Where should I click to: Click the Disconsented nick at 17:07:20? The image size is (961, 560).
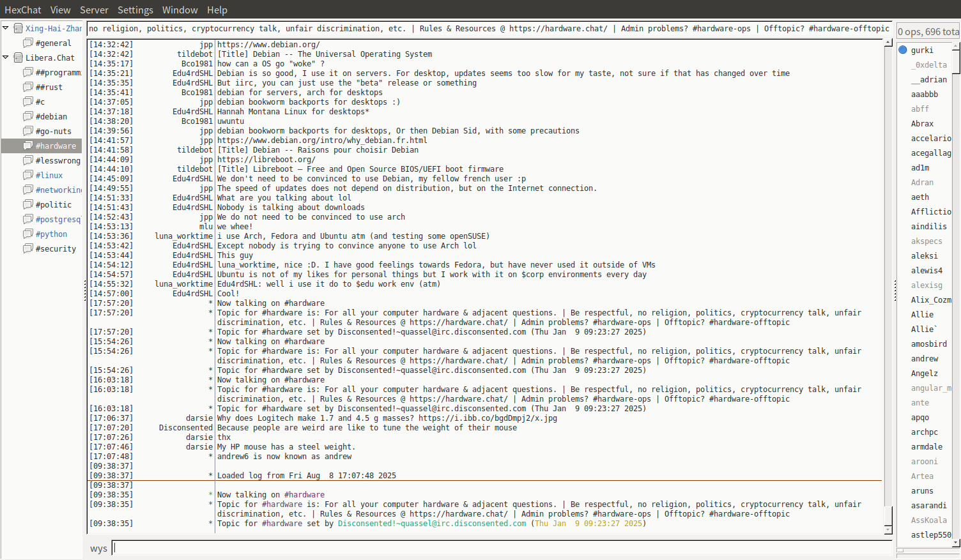pyautogui.click(x=186, y=428)
